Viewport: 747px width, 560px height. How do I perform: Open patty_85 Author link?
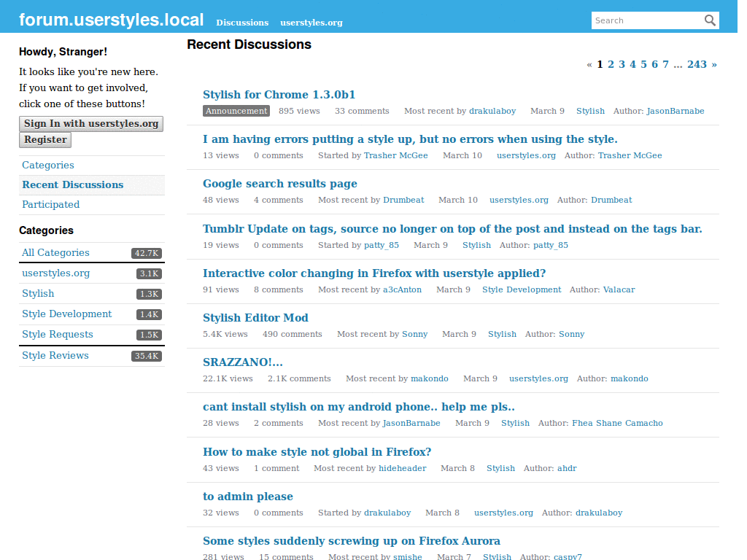[x=550, y=245]
